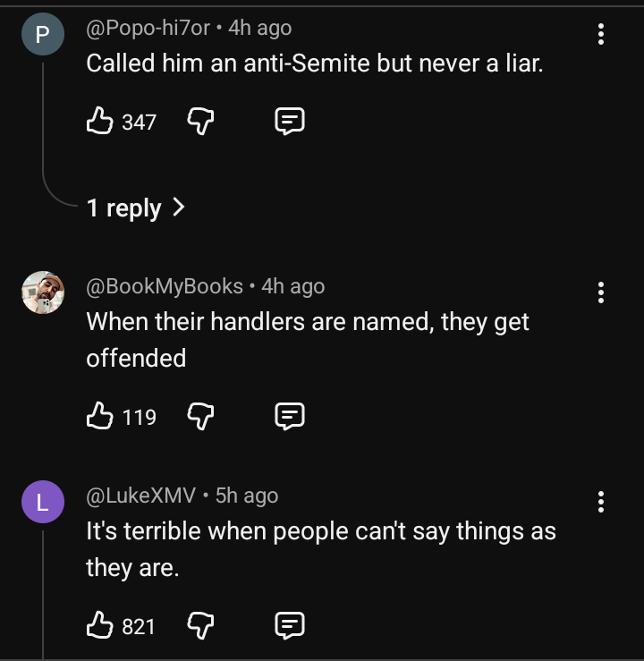Expand the 1 reply thread
Screen dimensions: 644x661
(x=136, y=208)
